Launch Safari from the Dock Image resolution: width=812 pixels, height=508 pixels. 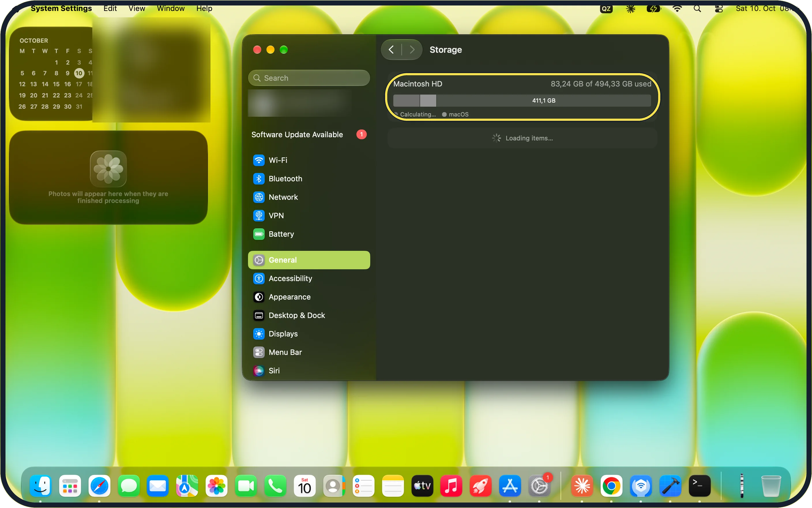(x=99, y=486)
